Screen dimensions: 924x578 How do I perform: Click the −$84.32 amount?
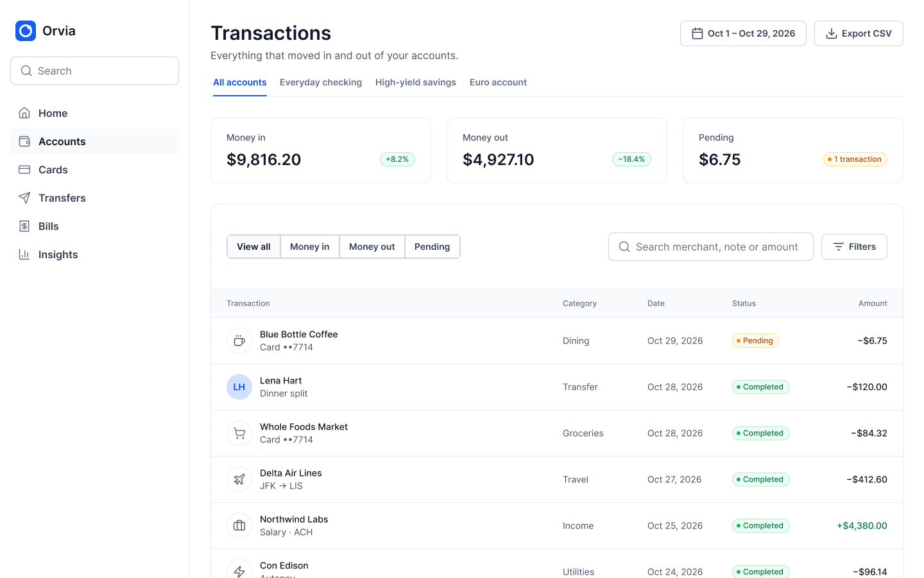(869, 433)
